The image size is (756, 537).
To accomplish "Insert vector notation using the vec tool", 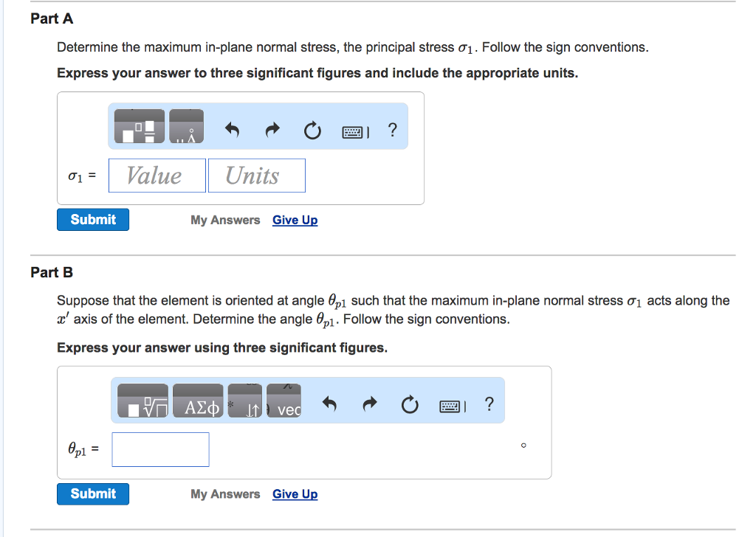I will (284, 406).
